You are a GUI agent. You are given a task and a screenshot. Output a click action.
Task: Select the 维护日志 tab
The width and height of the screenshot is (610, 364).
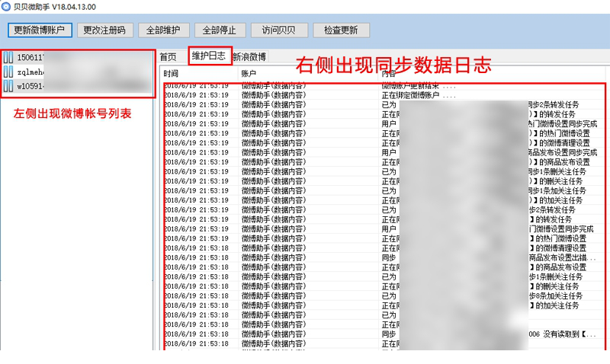tap(209, 56)
